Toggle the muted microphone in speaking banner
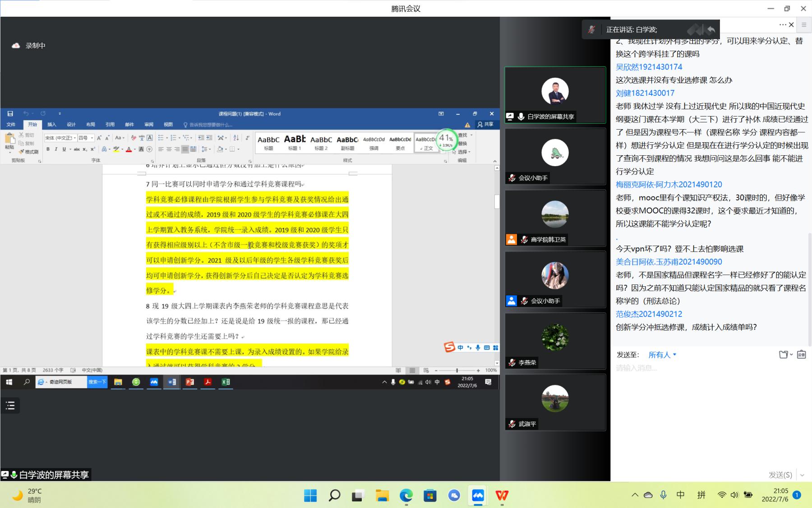This screenshot has height=508, width=812. 591,30
